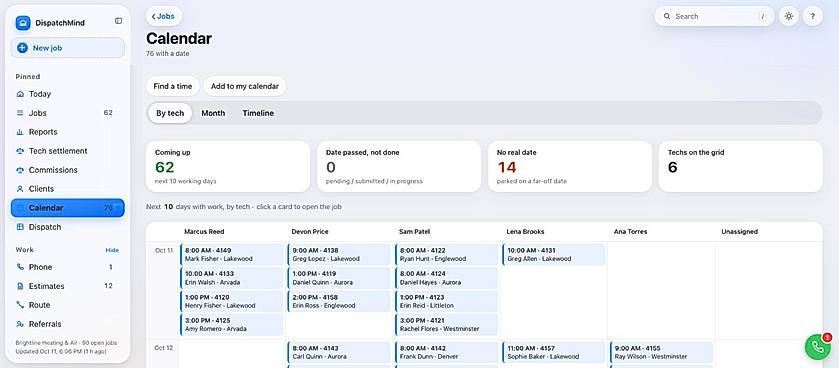Open job 4119 Daniel Quinn

coord(339,278)
